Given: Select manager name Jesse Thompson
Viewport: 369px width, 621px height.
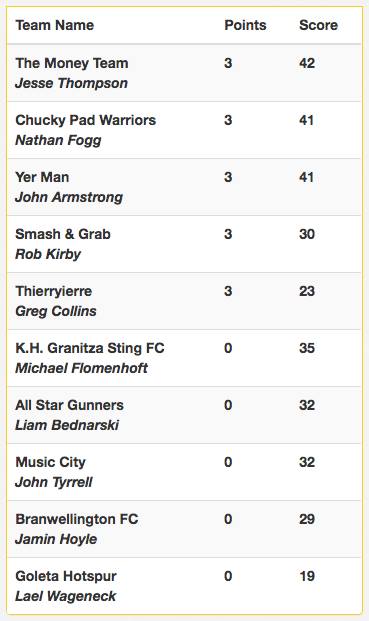Looking at the screenshot, I should coord(72,83).
